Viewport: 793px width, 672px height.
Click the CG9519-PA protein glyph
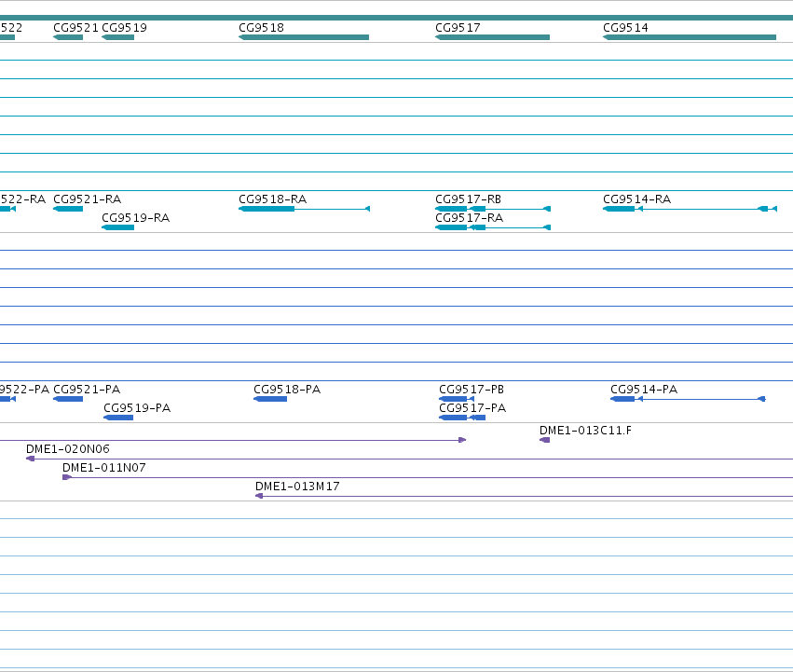pos(118,418)
